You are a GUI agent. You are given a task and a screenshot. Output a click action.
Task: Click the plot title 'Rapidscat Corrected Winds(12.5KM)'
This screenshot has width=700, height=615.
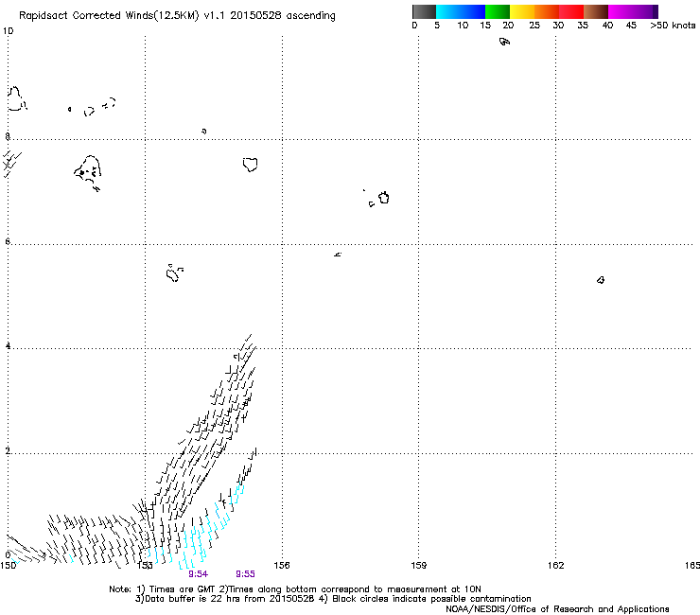[x=109, y=16]
